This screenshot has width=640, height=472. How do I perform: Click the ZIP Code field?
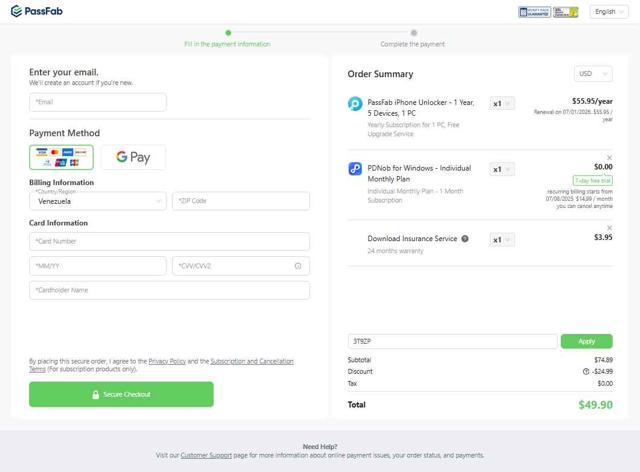click(241, 201)
